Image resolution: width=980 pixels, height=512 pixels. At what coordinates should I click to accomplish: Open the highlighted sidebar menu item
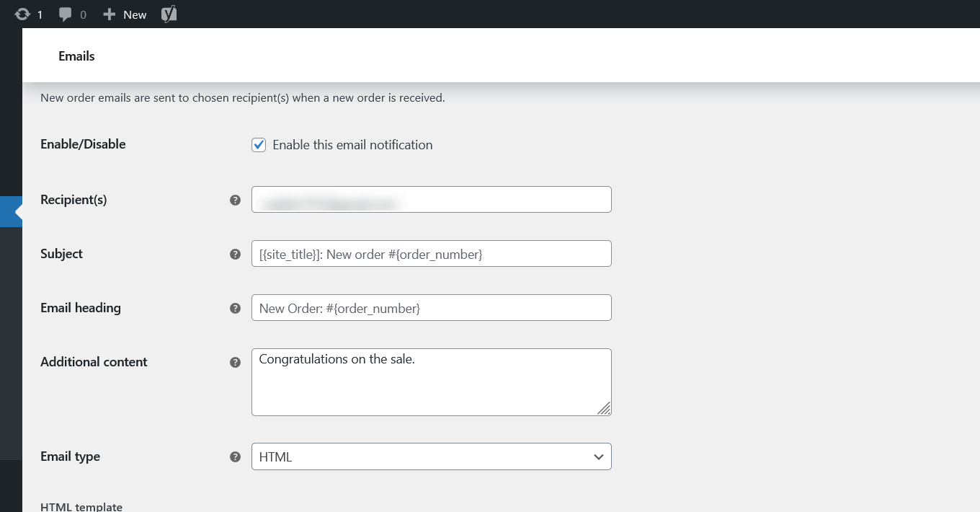(x=9, y=211)
